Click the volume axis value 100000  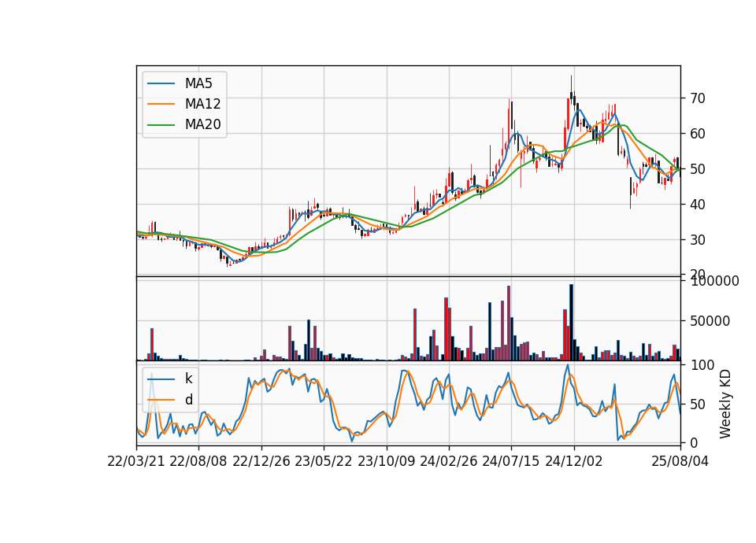coord(715,281)
